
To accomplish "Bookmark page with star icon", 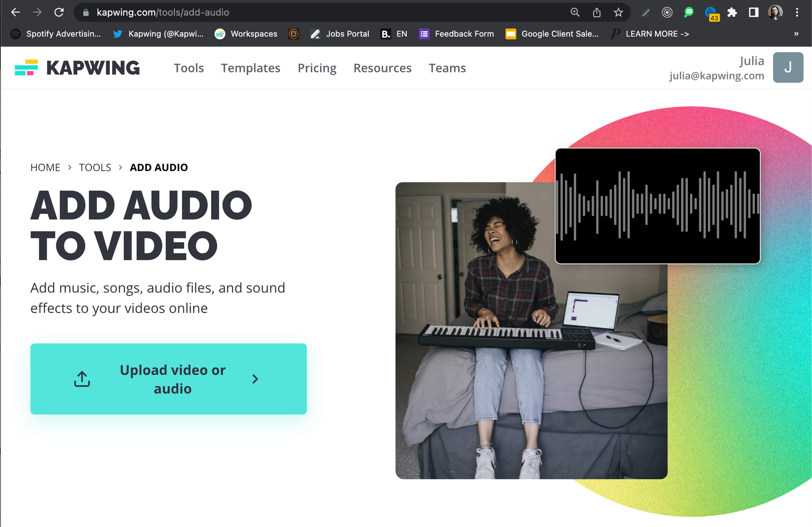I will pos(618,13).
